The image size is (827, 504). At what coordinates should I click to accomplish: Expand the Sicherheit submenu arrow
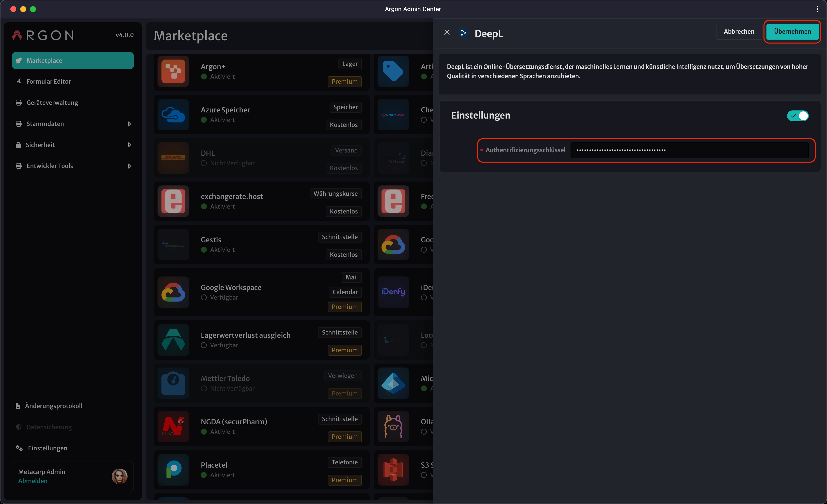[129, 145]
